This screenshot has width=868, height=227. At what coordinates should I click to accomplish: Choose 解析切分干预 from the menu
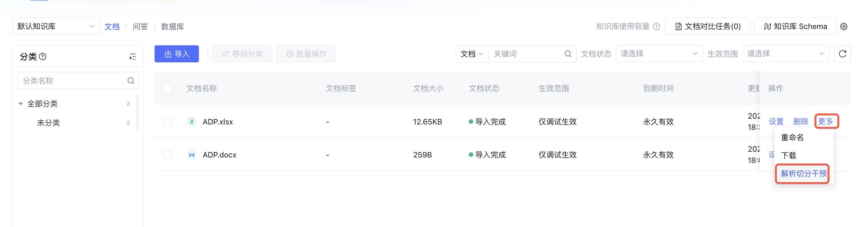click(804, 174)
